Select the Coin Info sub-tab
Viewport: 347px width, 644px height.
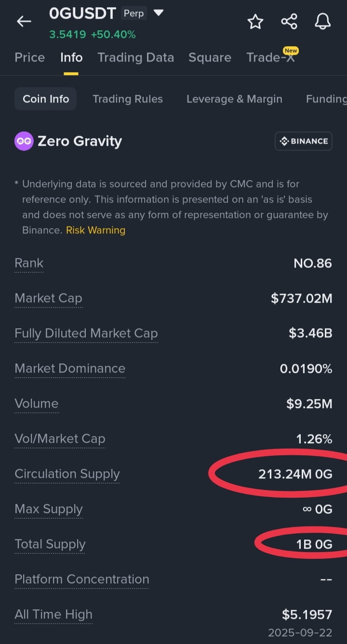tap(46, 99)
